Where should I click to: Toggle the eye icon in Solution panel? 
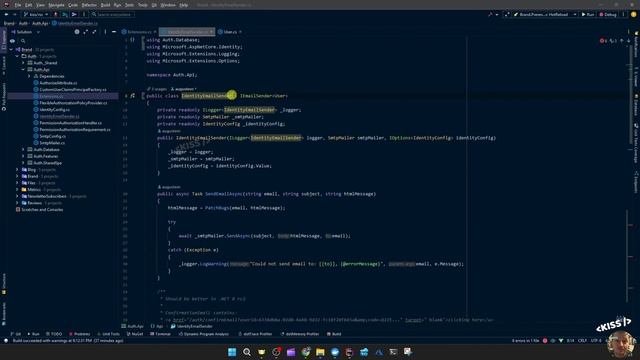pyautogui.click(x=13, y=41)
